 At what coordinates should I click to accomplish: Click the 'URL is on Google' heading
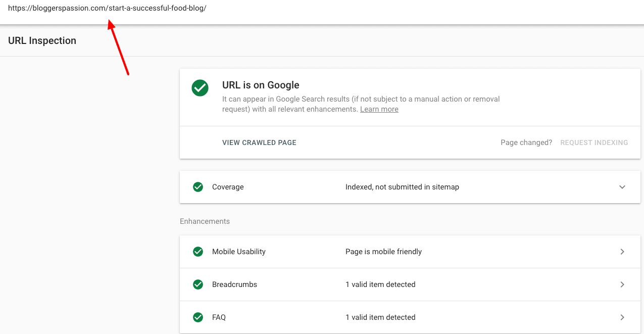point(261,85)
